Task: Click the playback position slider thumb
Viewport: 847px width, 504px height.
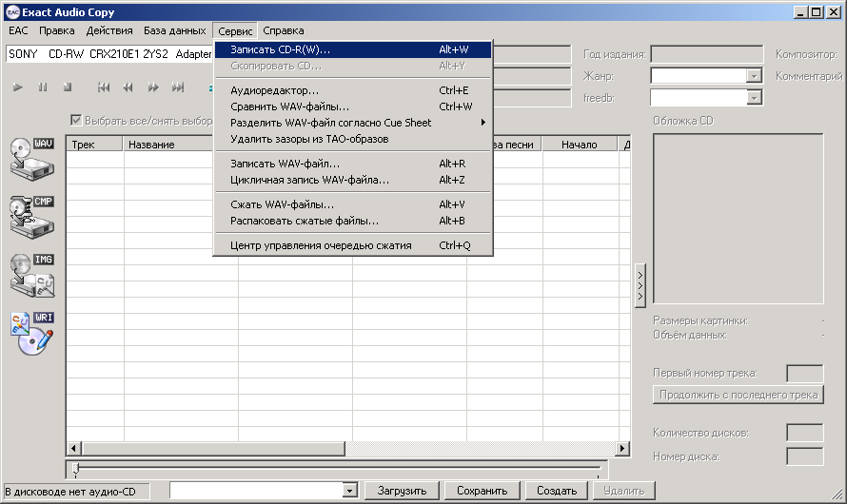Action: [76, 469]
